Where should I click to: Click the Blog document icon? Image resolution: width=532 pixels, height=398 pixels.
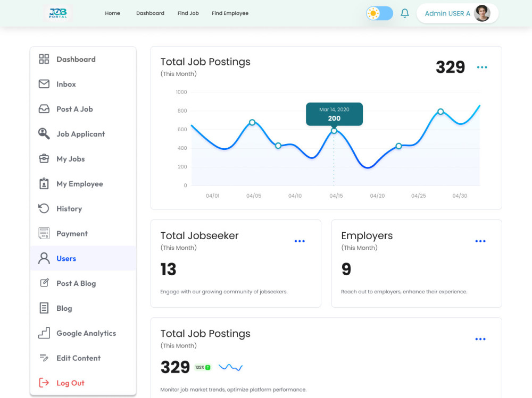pyautogui.click(x=44, y=308)
